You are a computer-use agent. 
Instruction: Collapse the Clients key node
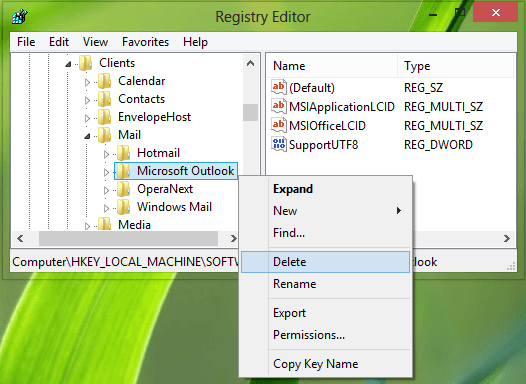(x=68, y=64)
